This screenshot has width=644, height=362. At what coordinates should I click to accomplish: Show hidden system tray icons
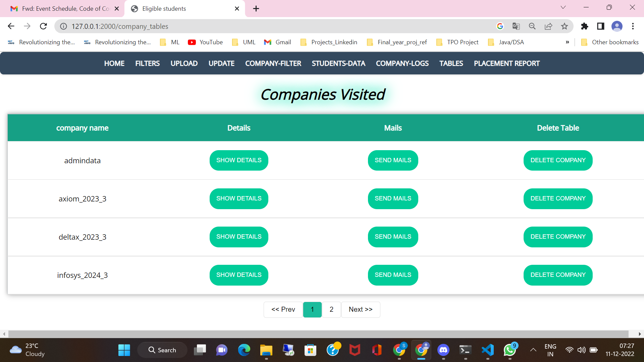[x=533, y=350]
